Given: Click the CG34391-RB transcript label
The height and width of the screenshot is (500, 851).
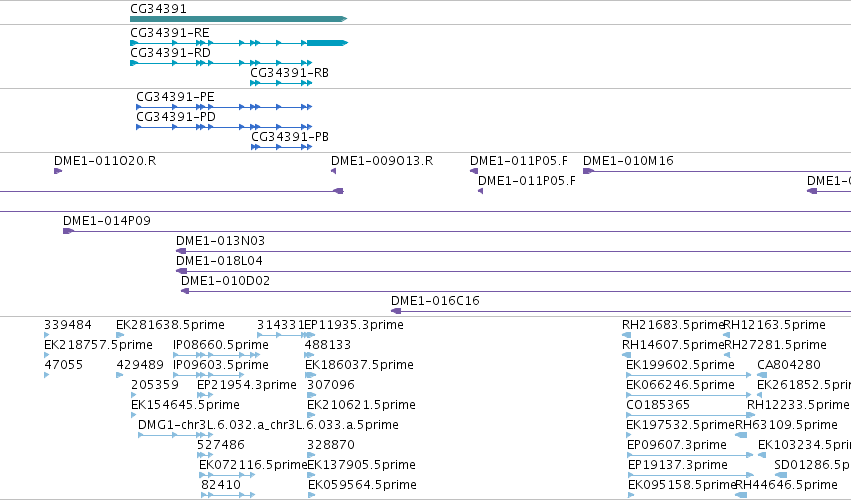Looking at the screenshot, I should [x=289, y=73].
